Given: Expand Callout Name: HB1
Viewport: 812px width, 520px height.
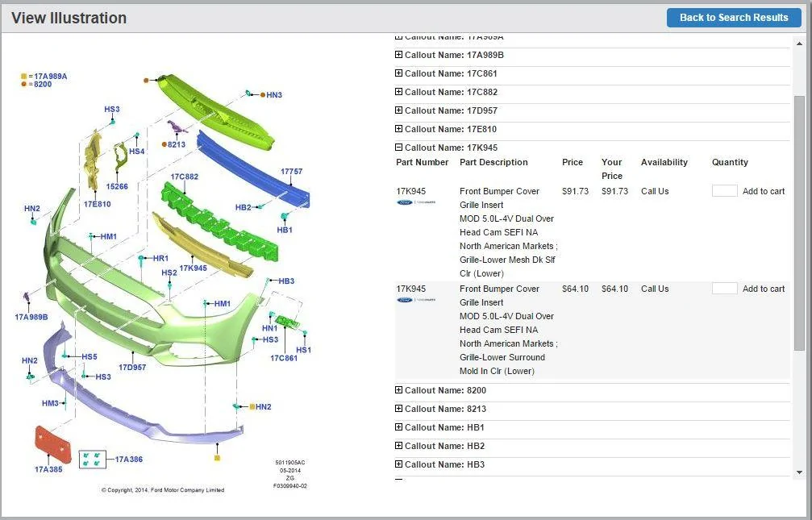Looking at the screenshot, I should tap(398, 427).
